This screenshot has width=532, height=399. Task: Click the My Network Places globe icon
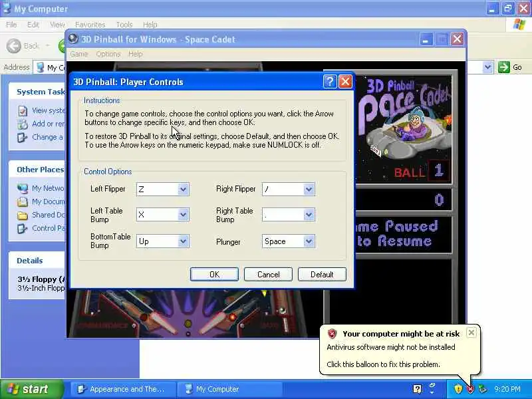pos(23,188)
